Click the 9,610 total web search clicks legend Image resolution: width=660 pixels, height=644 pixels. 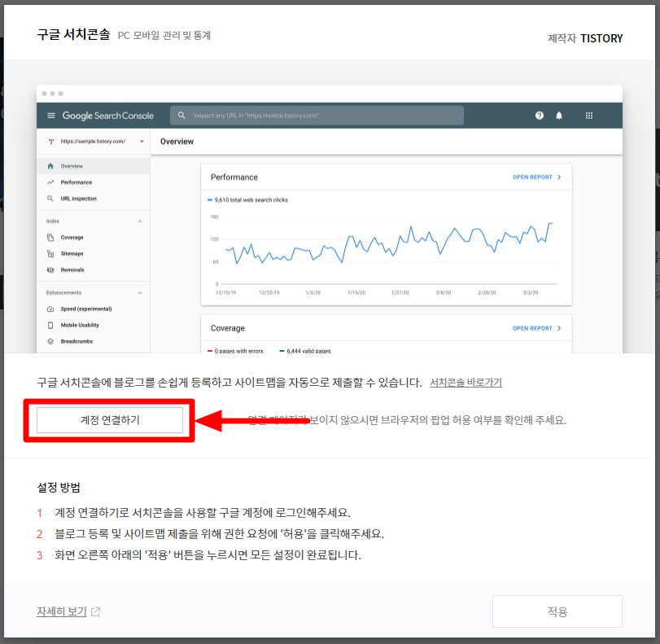coord(247,200)
